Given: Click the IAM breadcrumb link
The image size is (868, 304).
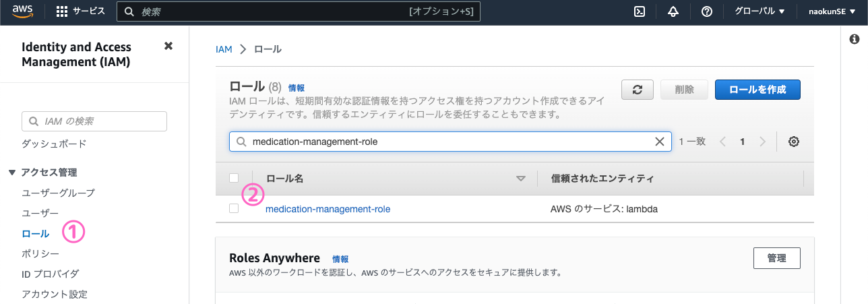Looking at the screenshot, I should [224, 49].
